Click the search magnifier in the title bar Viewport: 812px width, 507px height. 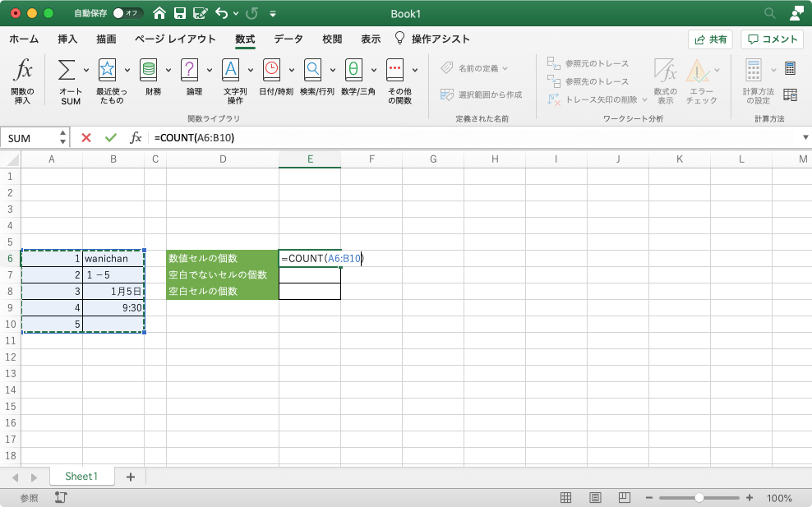click(770, 13)
